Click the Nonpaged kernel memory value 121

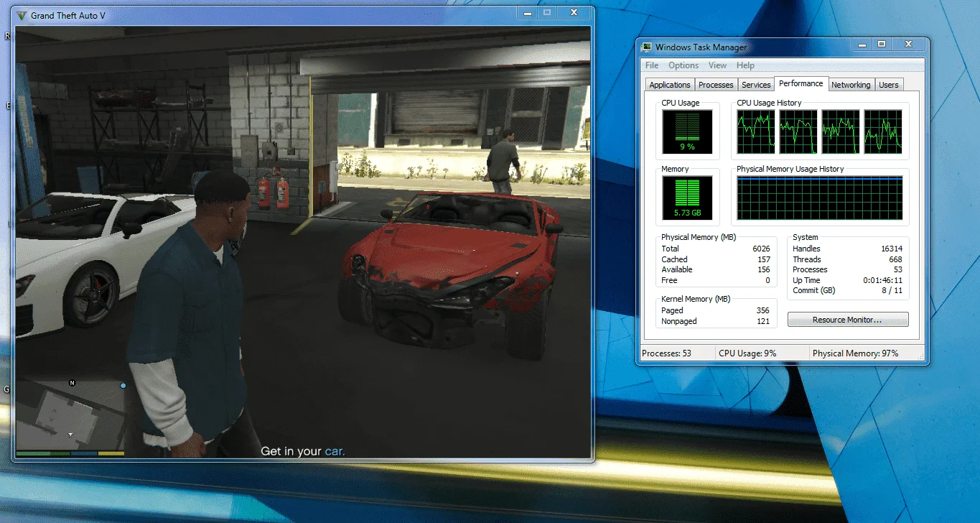[763, 321]
